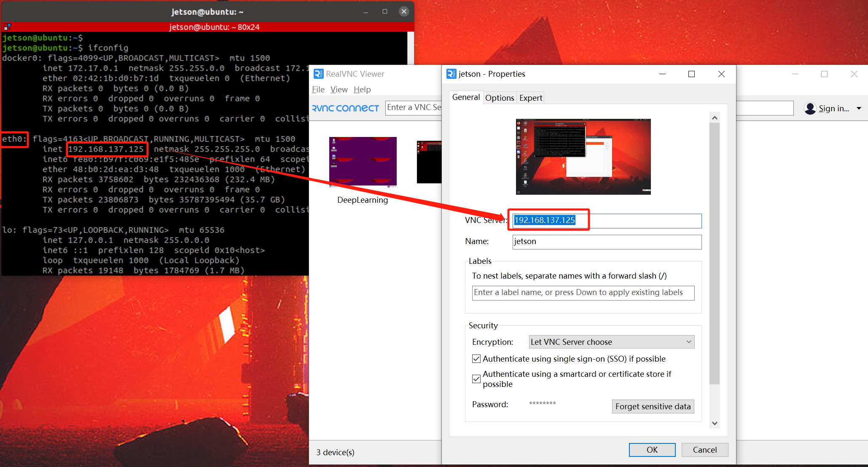This screenshot has height=467, width=868.
Task: Cancel the jetson Properties dialog
Action: click(x=704, y=450)
